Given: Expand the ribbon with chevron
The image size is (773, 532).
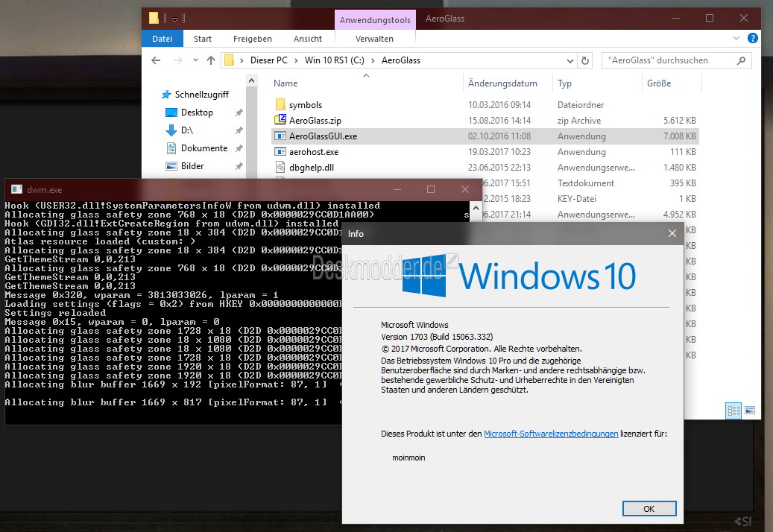Looking at the screenshot, I should [736, 39].
